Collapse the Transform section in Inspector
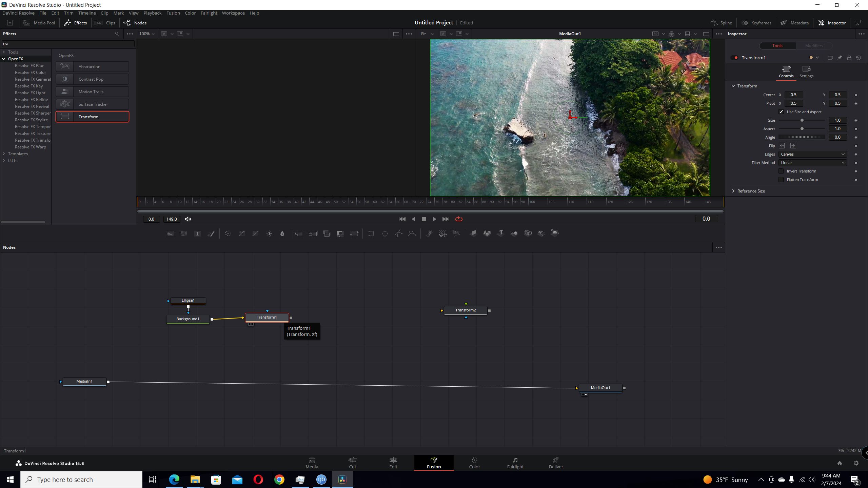 pos(733,86)
